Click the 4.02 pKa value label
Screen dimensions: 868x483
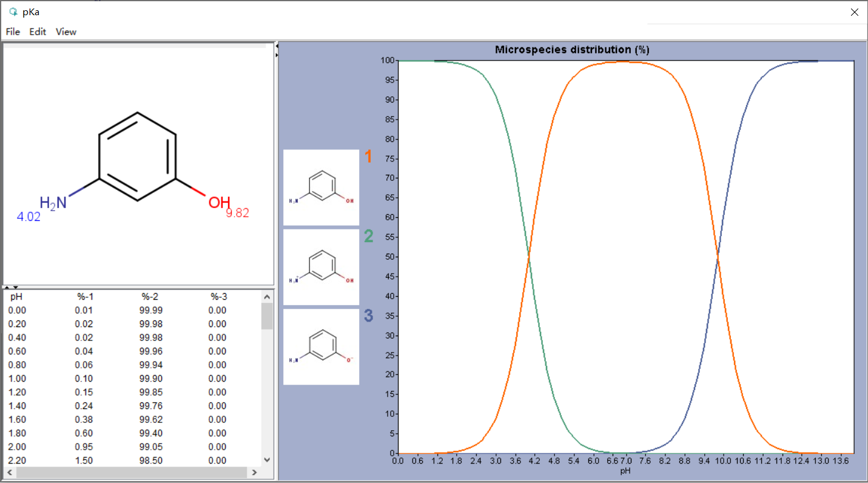point(29,217)
